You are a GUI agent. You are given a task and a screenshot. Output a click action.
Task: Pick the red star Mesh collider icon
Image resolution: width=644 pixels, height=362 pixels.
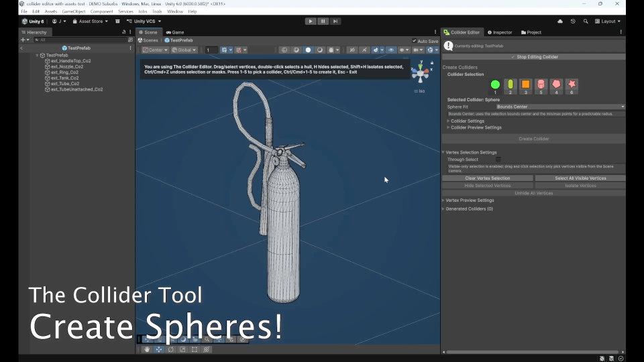coord(572,84)
